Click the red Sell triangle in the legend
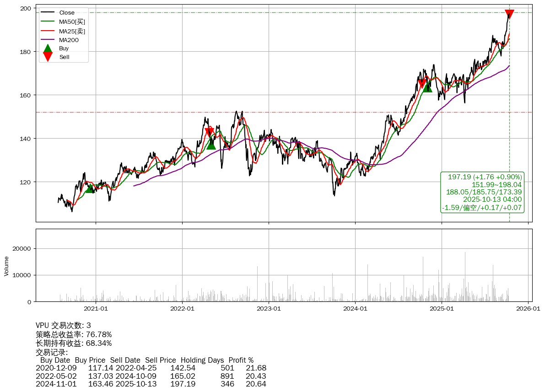This screenshot has height=392, width=545. tap(48, 57)
